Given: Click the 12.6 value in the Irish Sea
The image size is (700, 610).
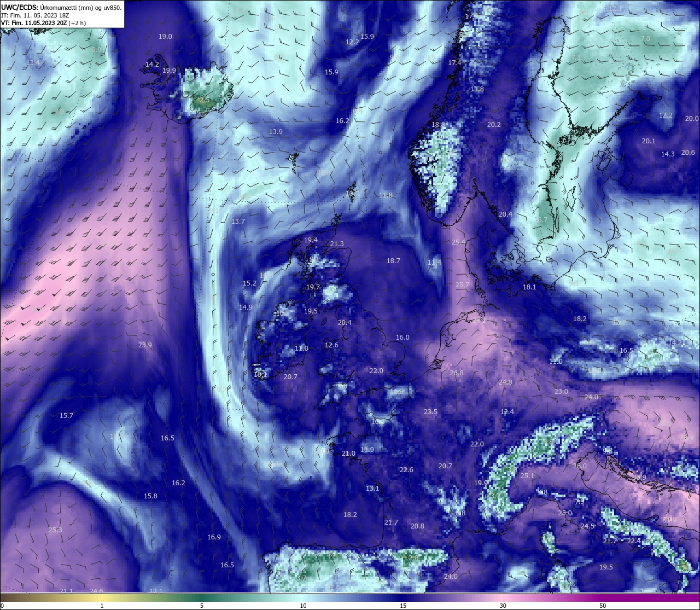Looking at the screenshot, I should [x=331, y=345].
